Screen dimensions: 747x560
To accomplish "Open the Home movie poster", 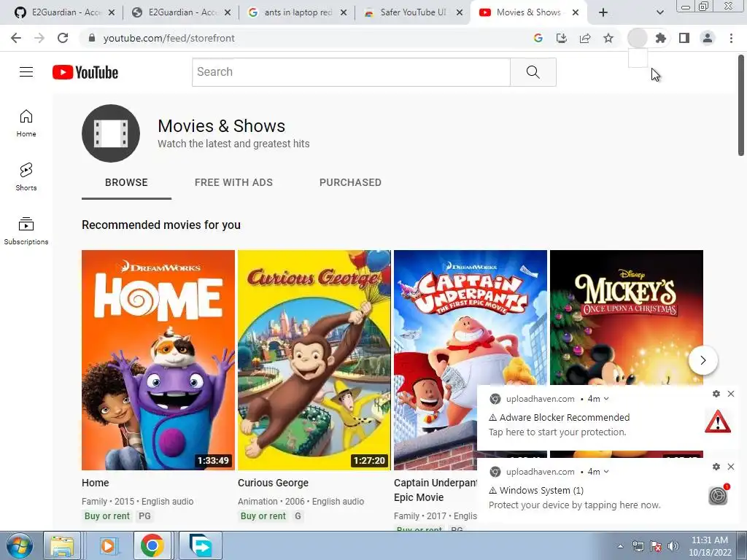I will [158, 360].
